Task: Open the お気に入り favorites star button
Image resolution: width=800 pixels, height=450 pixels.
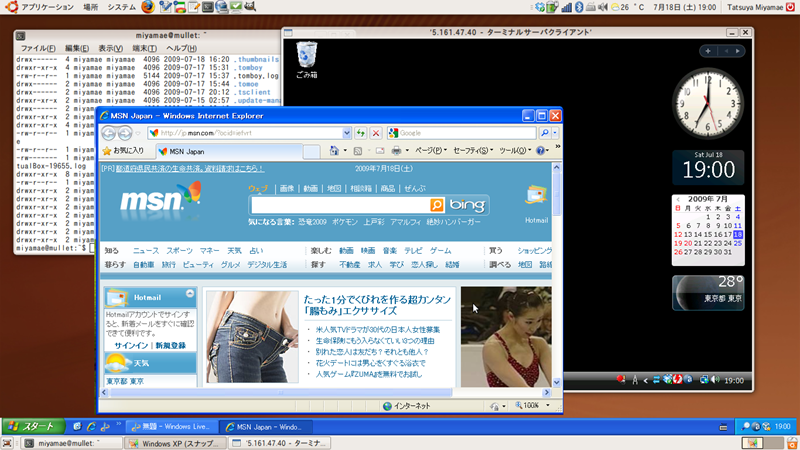Action: pyautogui.click(x=123, y=151)
